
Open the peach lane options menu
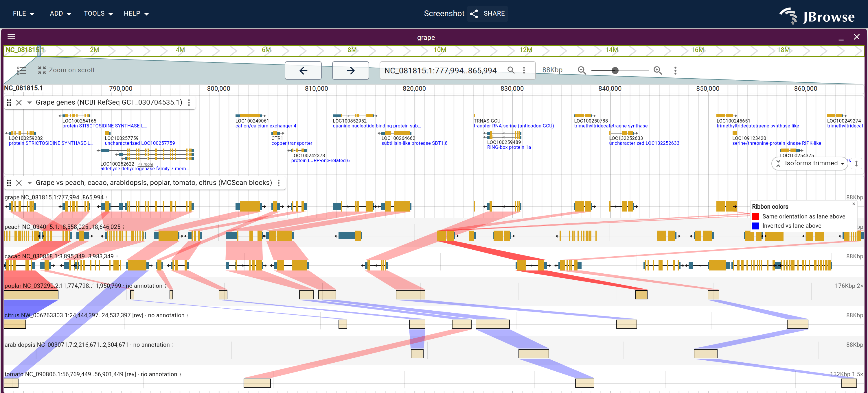click(124, 227)
